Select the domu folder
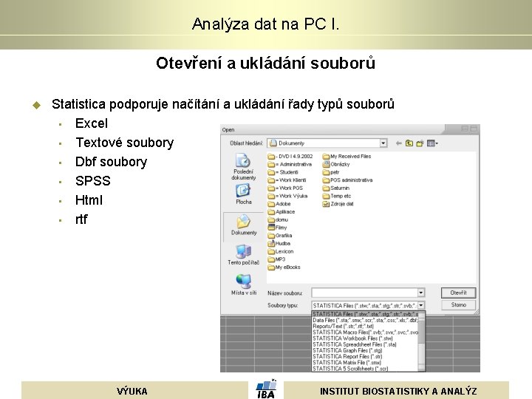This screenshot has width=532, height=399. pos(278,220)
